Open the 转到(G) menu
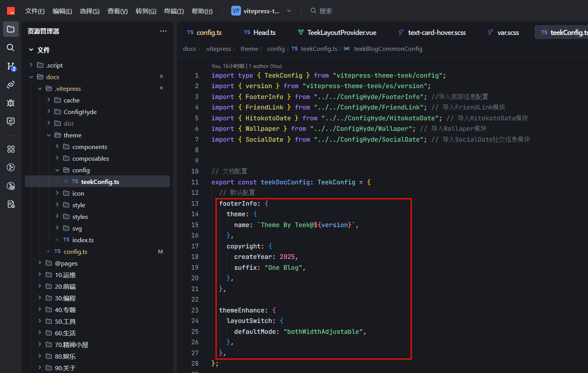 (x=146, y=11)
